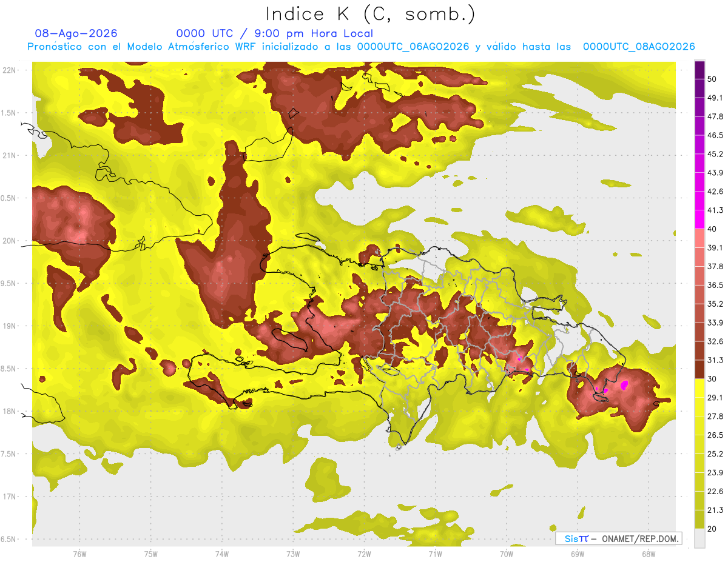
Task: Click the '7.5N' latitude label
Action: [x=9, y=453]
